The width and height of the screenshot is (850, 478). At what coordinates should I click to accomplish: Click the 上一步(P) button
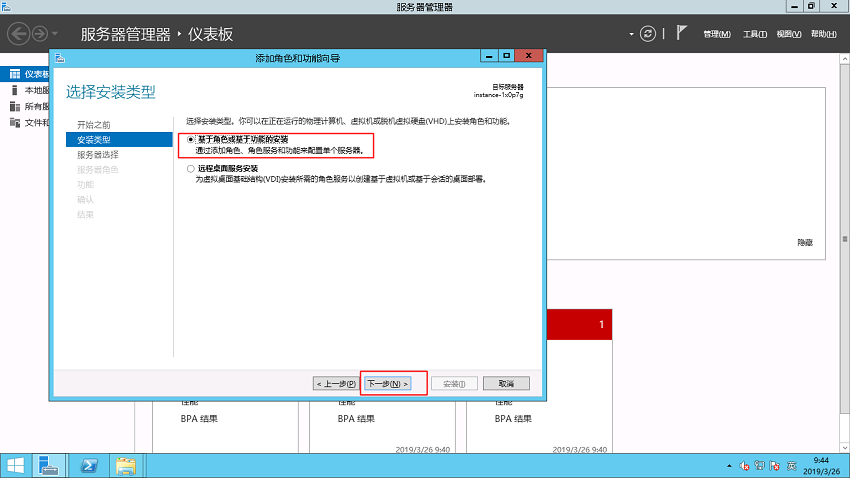tap(336, 384)
